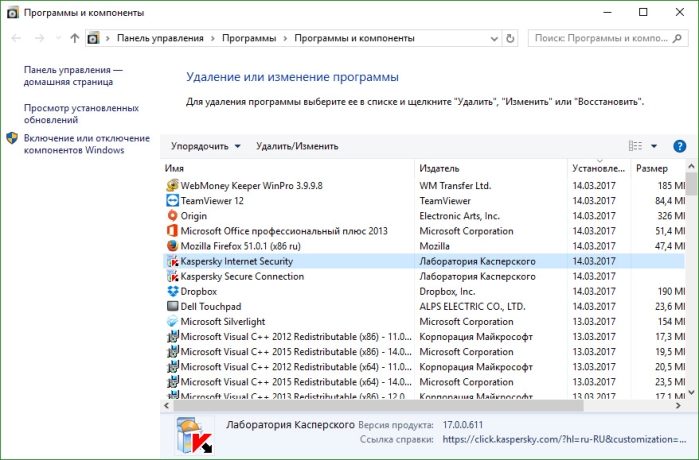Click the search magnifier icon
The image size is (699, 460).
point(677,38)
